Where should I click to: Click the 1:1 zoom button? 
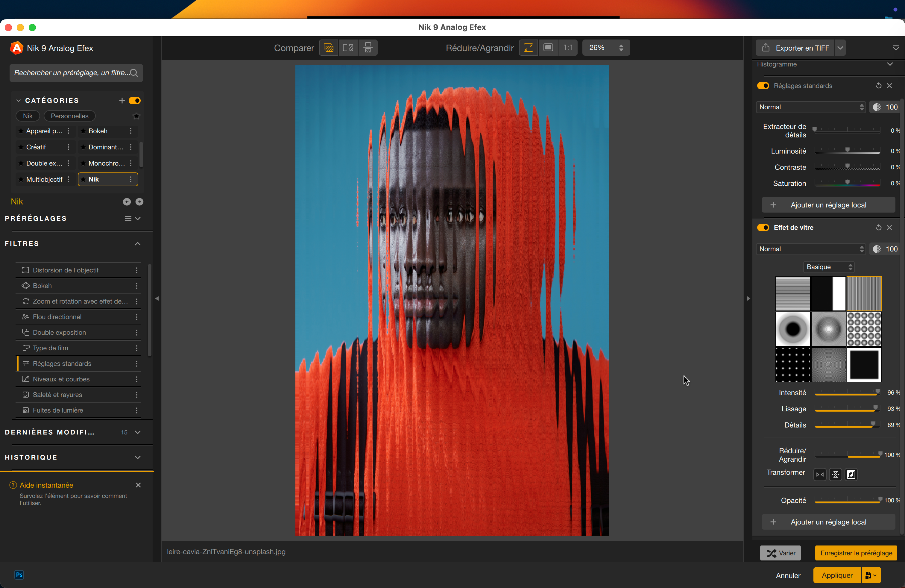click(x=568, y=48)
